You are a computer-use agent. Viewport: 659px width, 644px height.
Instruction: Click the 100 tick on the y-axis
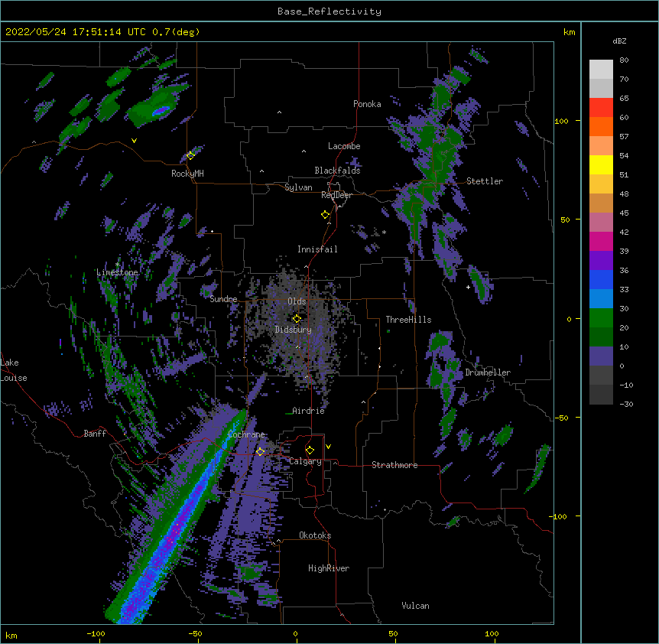coord(561,121)
